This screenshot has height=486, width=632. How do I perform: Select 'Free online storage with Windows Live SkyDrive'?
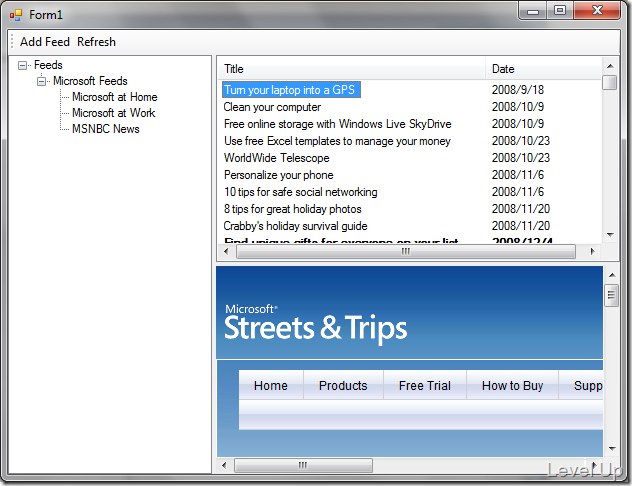337,124
